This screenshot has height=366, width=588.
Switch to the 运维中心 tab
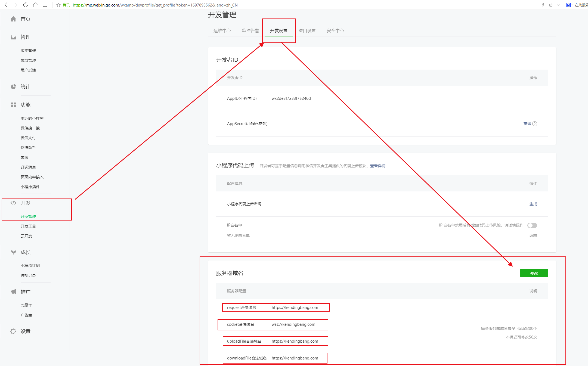pyautogui.click(x=222, y=31)
